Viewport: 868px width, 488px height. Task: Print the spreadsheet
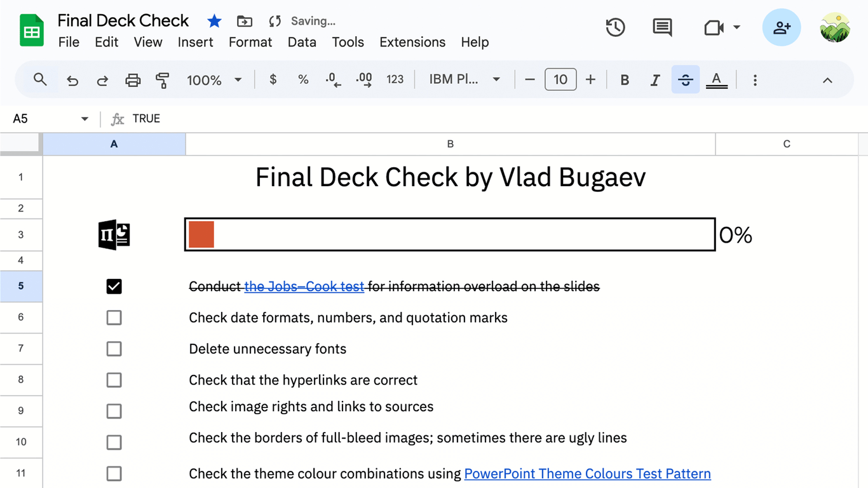pos(133,80)
